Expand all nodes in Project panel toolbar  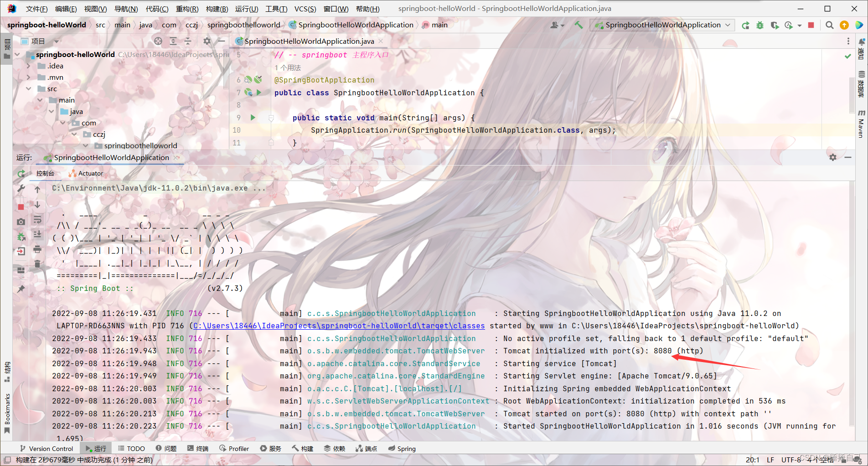point(173,41)
